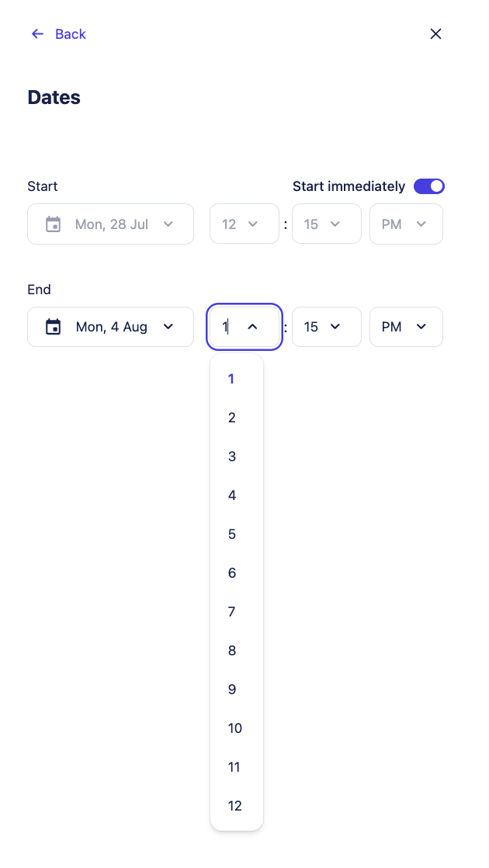Select hour 2 from the list
The height and width of the screenshot is (868, 489).
point(231,418)
